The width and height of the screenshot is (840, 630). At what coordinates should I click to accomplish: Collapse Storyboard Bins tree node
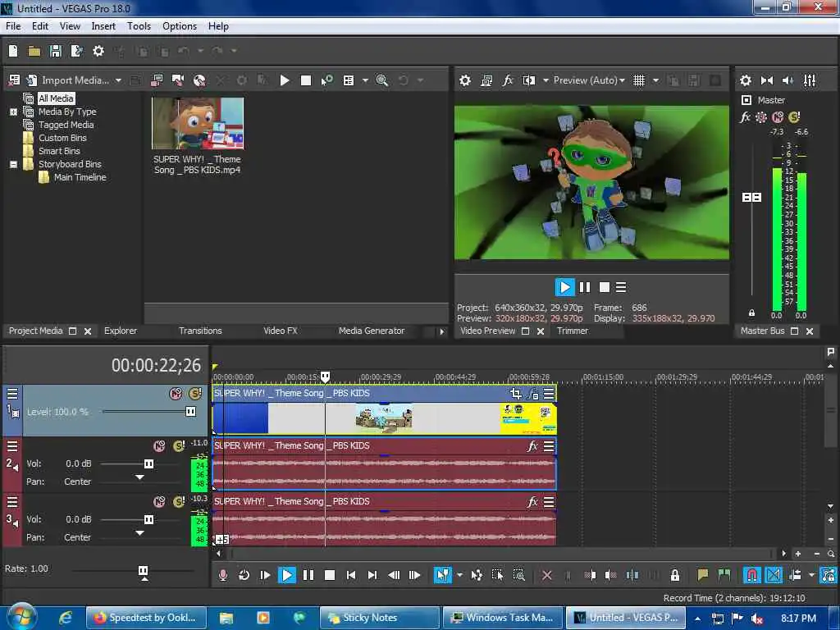click(x=13, y=164)
